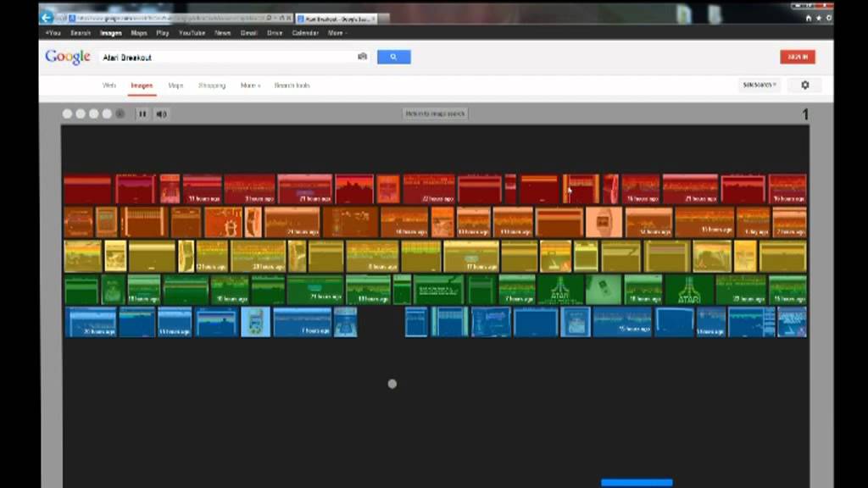Image resolution: width=868 pixels, height=488 pixels.
Task: Click the blue paddle at bottom
Action: coord(637,482)
